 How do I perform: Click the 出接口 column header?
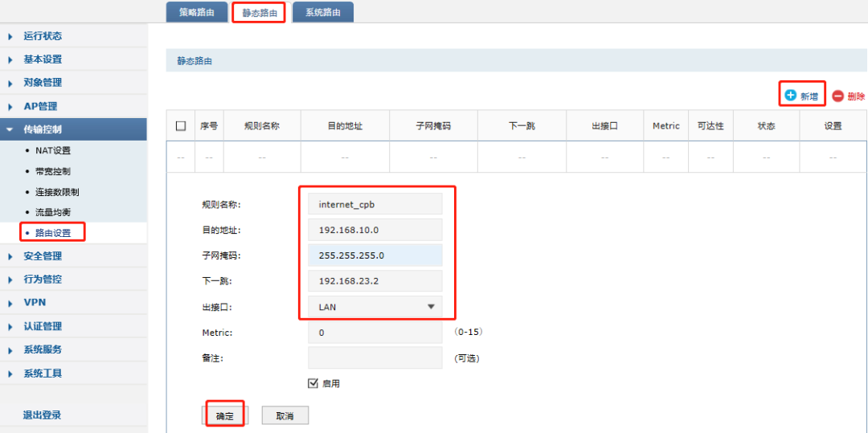click(604, 125)
